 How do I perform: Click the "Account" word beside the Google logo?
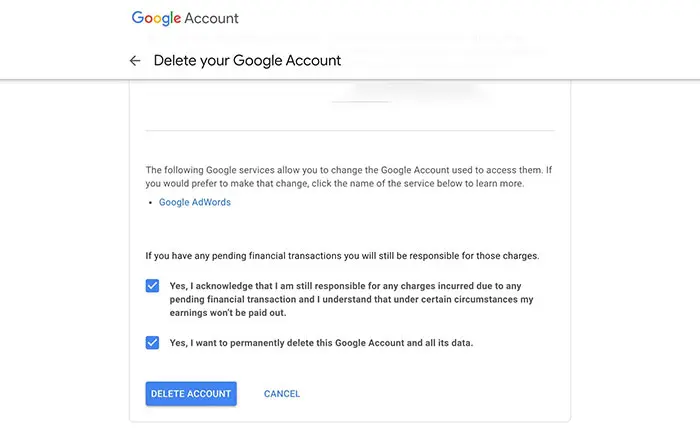coord(211,18)
